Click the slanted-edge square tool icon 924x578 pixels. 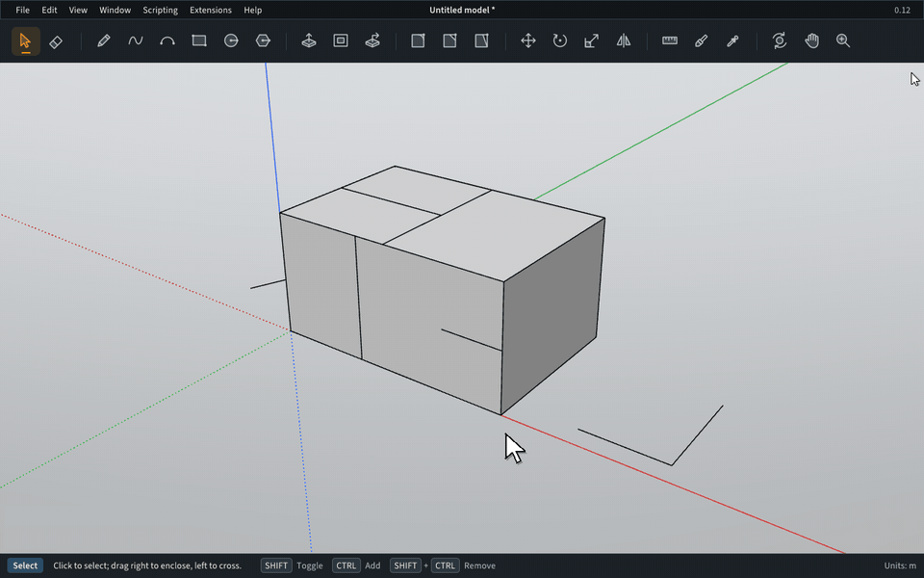(x=481, y=40)
